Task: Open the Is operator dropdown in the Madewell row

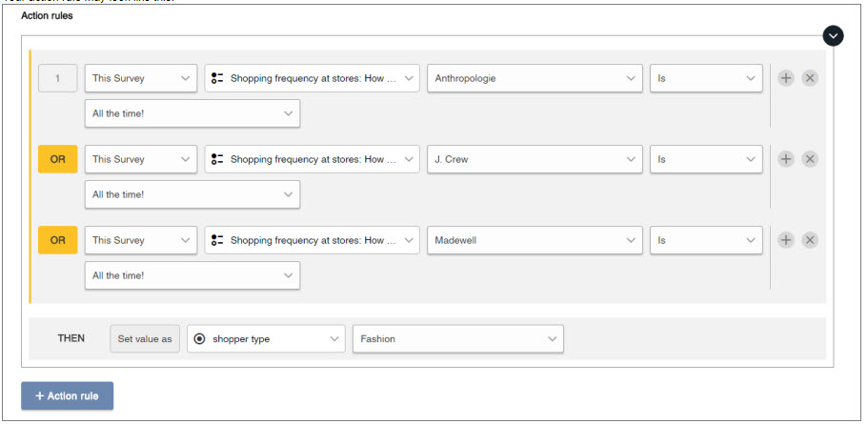Action: (706, 240)
